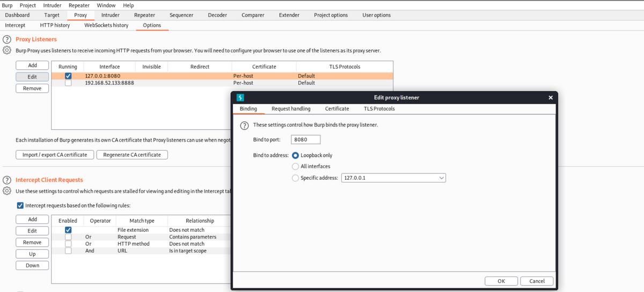This screenshot has height=292, width=644.
Task: Open the Repeater menu in menu bar
Action: [79, 5]
